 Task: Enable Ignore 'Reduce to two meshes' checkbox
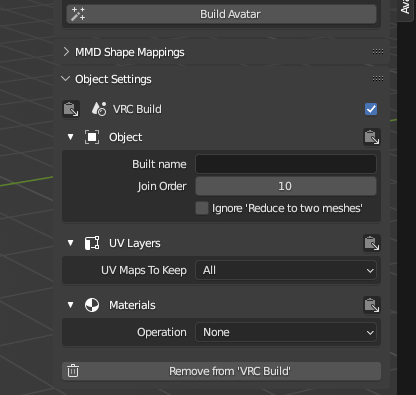202,208
